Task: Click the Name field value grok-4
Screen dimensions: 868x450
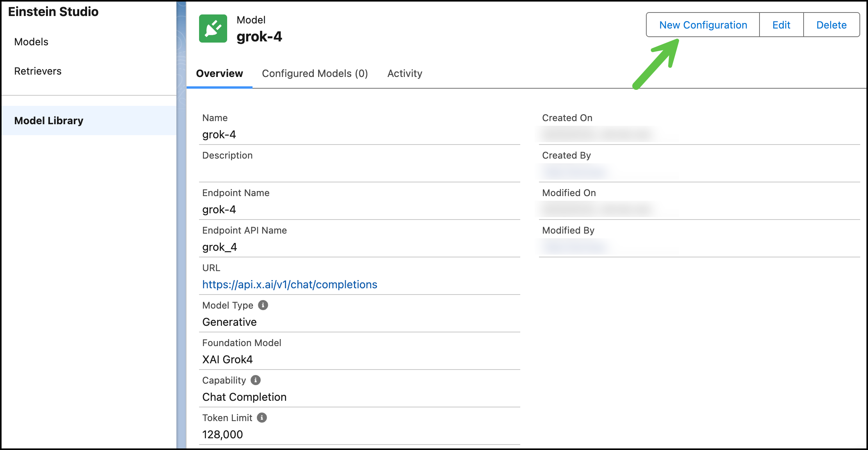Action: 219,135
